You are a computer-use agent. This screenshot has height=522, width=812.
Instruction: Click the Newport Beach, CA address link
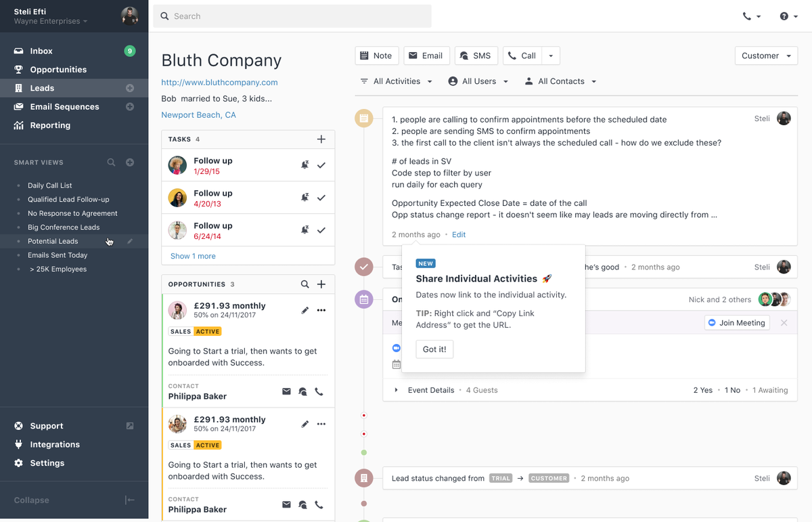click(198, 115)
